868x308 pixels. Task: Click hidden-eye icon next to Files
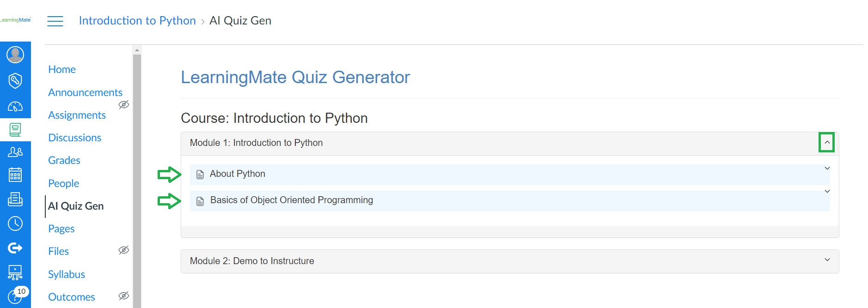[x=123, y=250]
